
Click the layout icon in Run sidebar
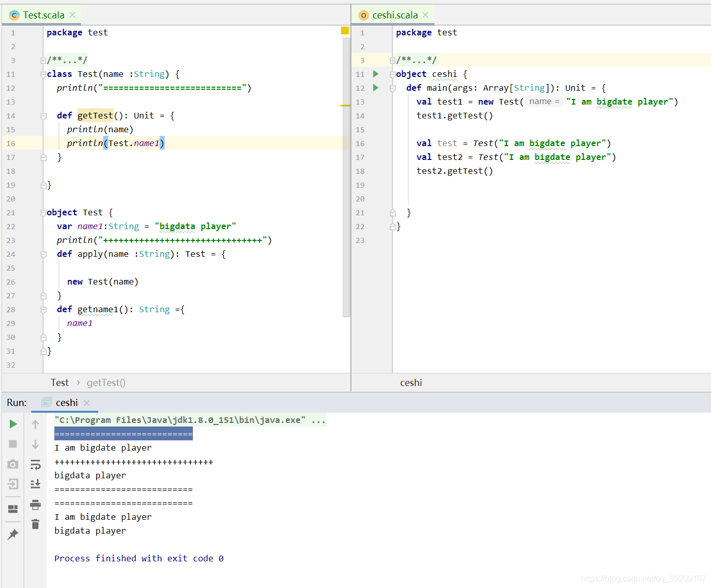(13, 509)
